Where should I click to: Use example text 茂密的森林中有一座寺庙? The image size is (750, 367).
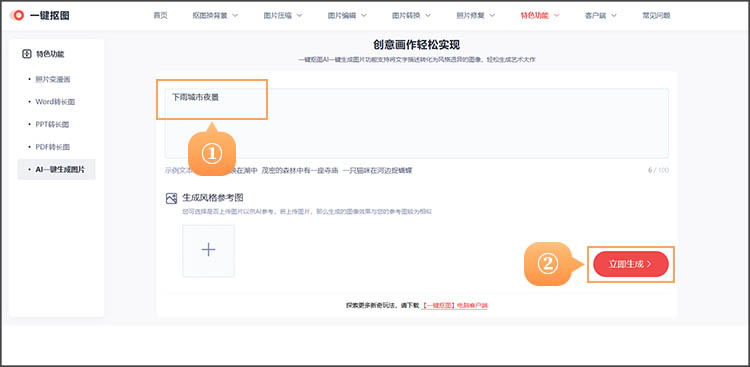pyautogui.click(x=300, y=170)
